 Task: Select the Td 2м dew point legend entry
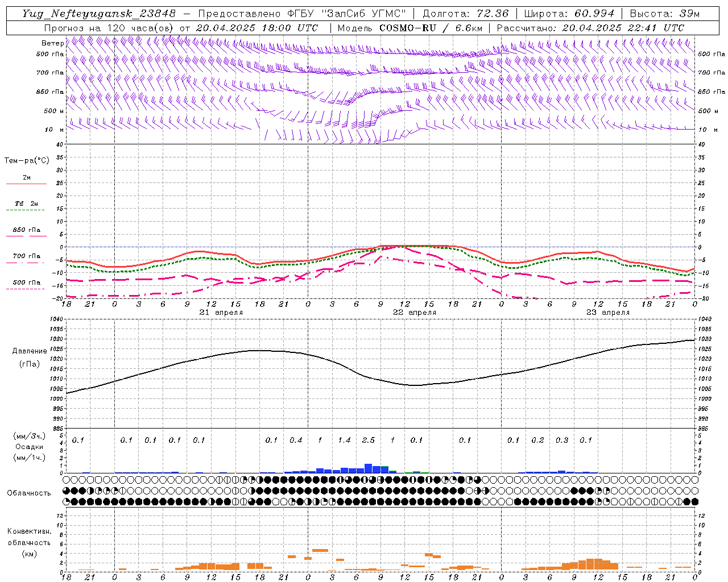pos(27,203)
